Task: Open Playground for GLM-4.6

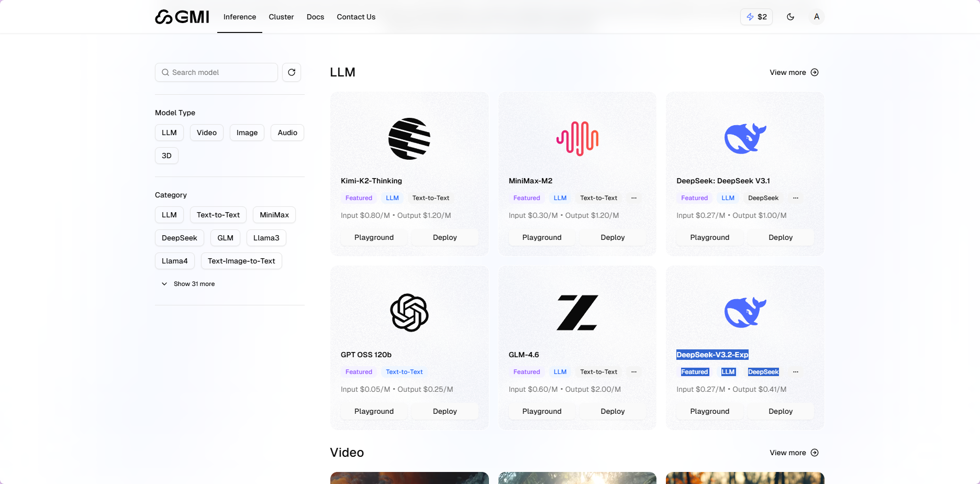Action: (x=542, y=411)
